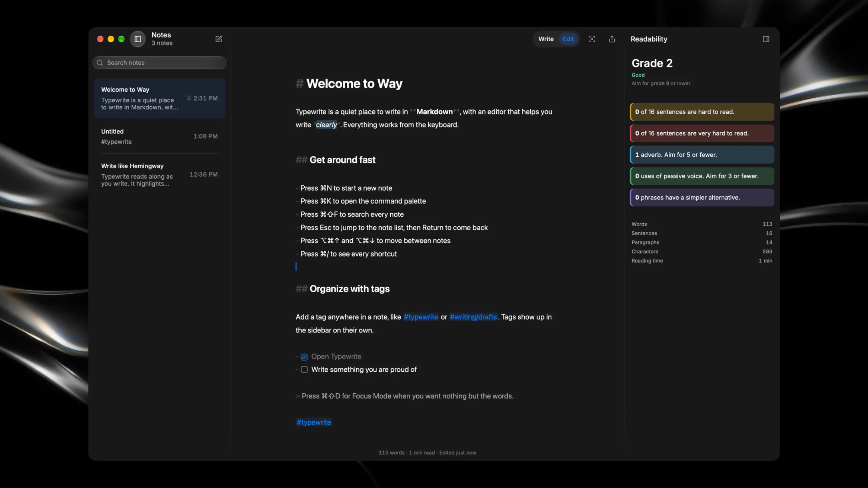Click the #typewrite tag at note bottom
868x488 pixels.
point(313,422)
